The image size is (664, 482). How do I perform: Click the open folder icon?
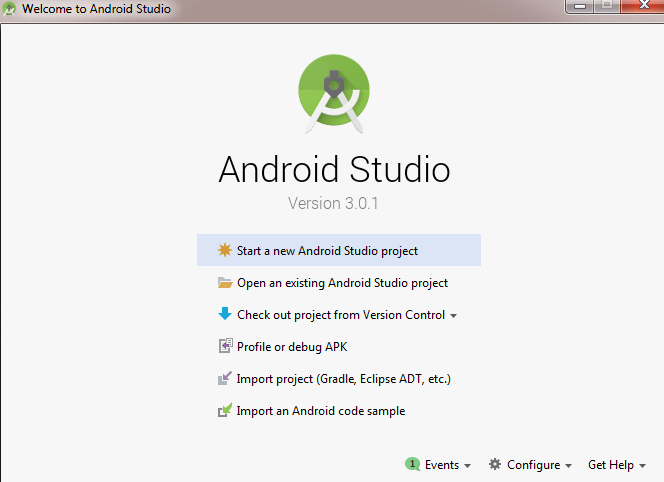(x=225, y=283)
